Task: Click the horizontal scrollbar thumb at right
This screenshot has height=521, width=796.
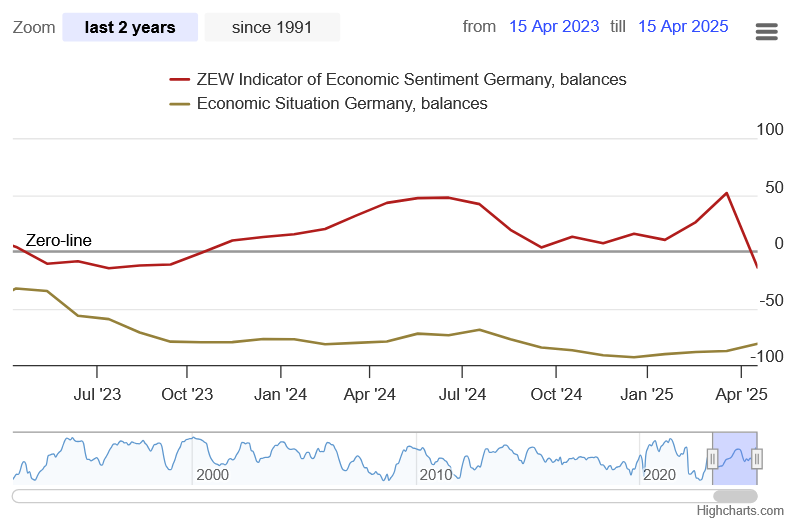Action: [x=735, y=495]
